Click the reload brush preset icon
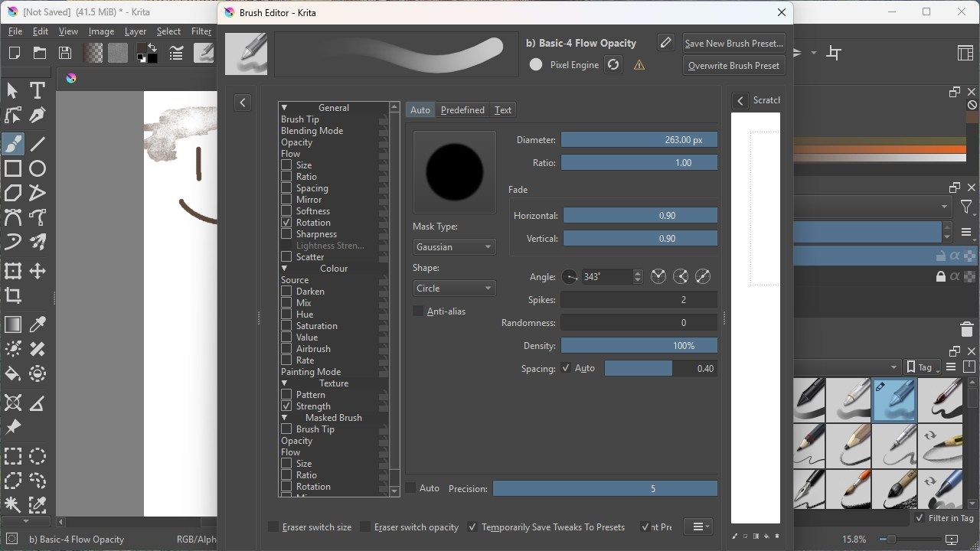 point(613,65)
